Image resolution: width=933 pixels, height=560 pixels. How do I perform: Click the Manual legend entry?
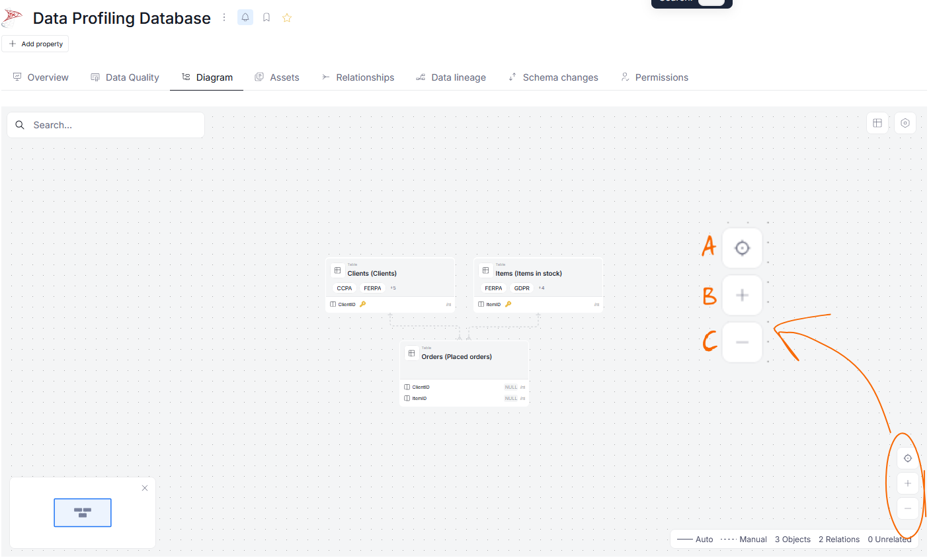click(x=744, y=540)
